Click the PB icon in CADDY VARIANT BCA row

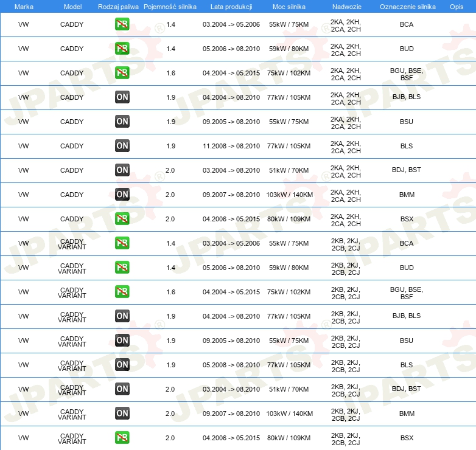pyautogui.click(x=122, y=243)
